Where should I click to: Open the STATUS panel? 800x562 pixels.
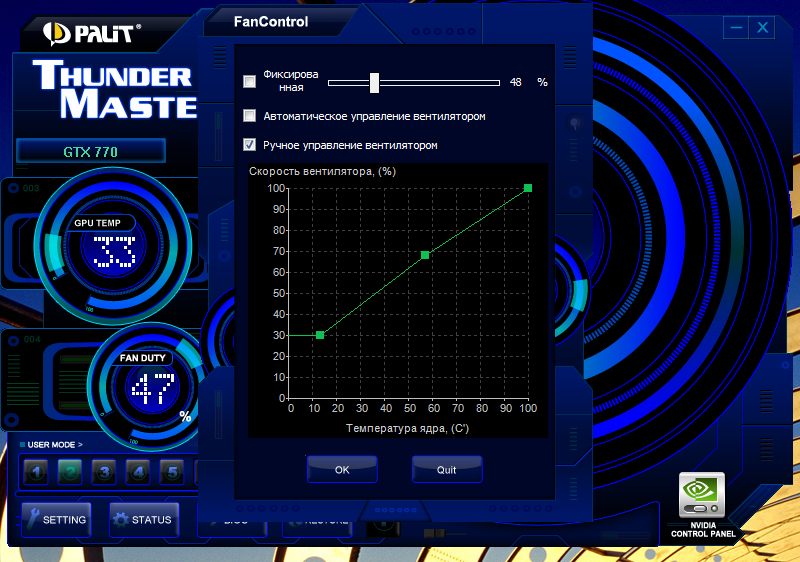144,520
